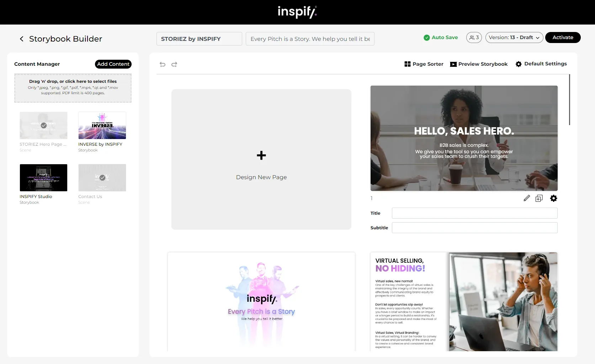Select Hello, Sales Hero page thumbnail
595x364 pixels.
464,138
